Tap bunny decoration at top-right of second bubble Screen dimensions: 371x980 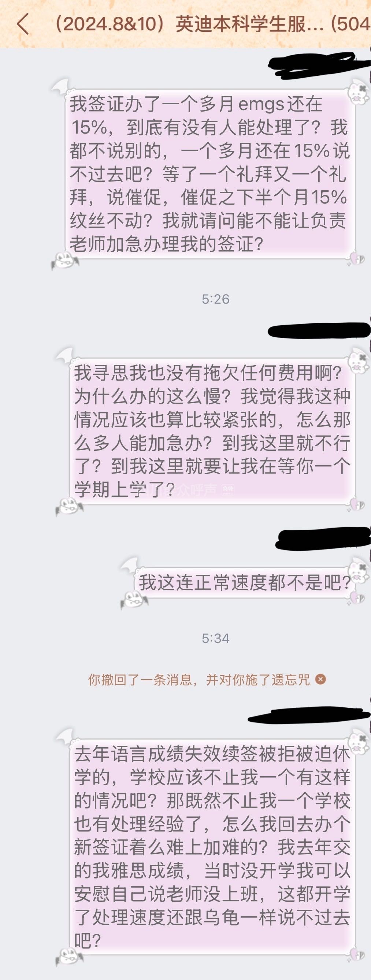coord(359,360)
